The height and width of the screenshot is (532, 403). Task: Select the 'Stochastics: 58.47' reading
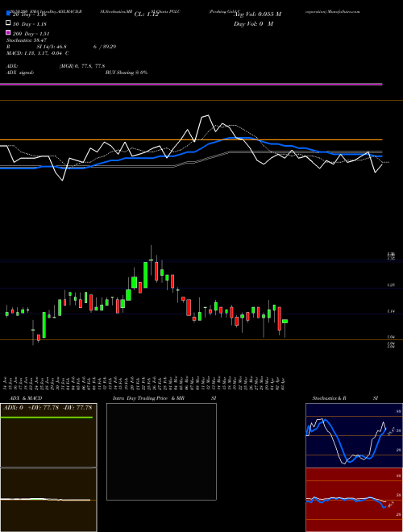(26, 40)
